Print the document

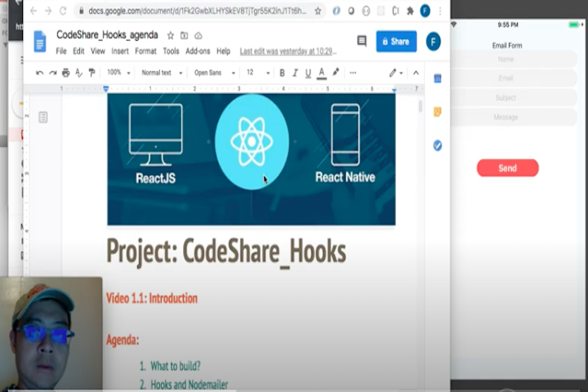click(x=65, y=73)
